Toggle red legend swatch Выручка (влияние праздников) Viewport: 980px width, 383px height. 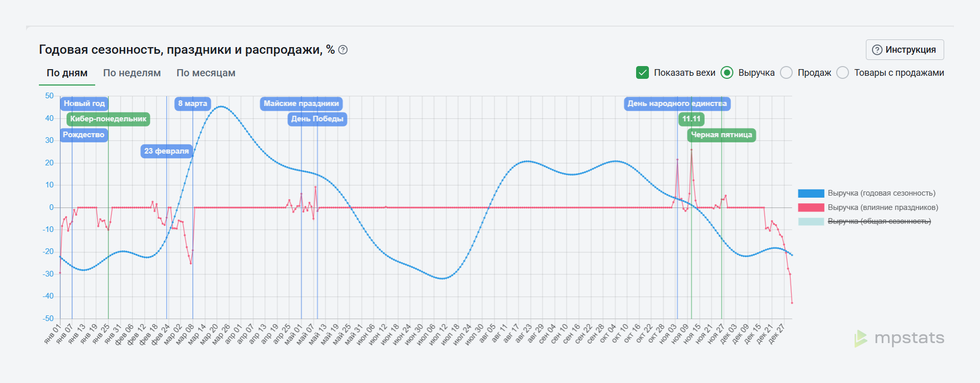point(811,207)
